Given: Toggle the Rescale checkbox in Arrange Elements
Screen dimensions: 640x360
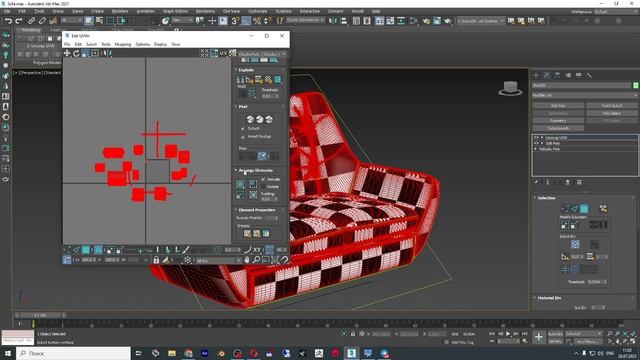Looking at the screenshot, I should point(263,179).
